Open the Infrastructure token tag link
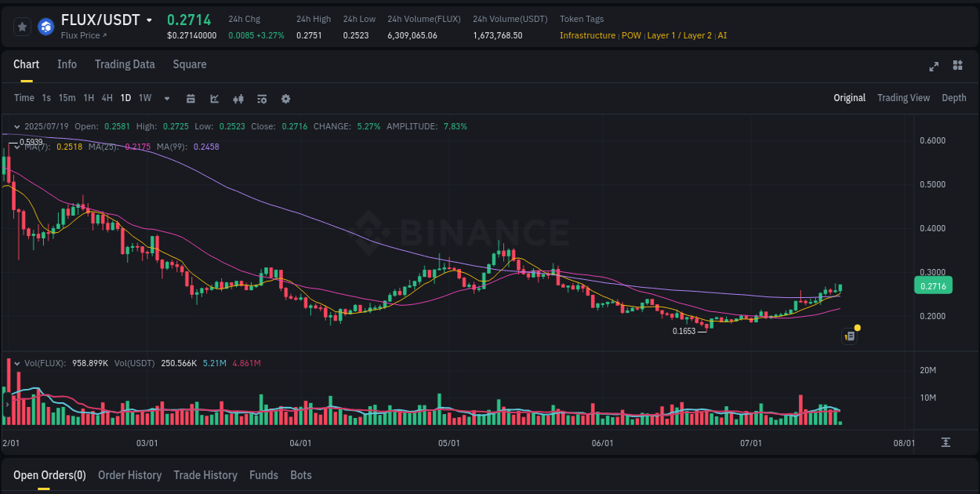 (x=587, y=35)
